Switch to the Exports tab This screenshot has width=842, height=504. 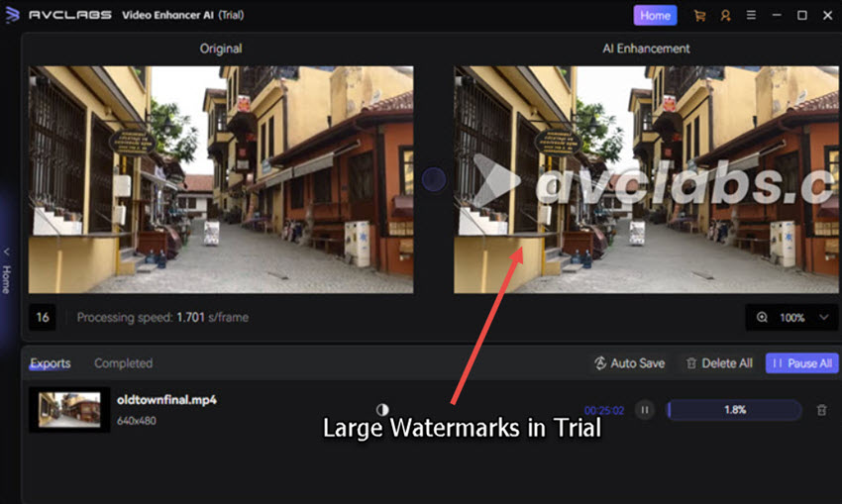[x=50, y=363]
